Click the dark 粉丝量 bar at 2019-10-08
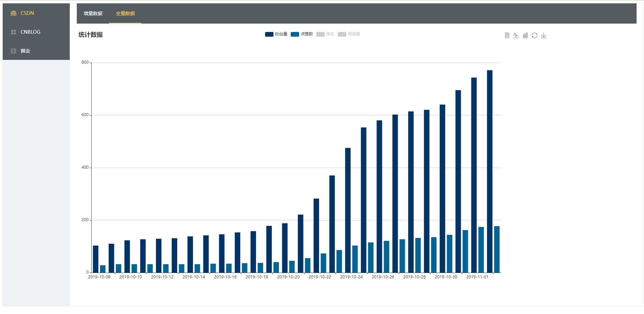644x314 pixels. pyautogui.click(x=96, y=259)
